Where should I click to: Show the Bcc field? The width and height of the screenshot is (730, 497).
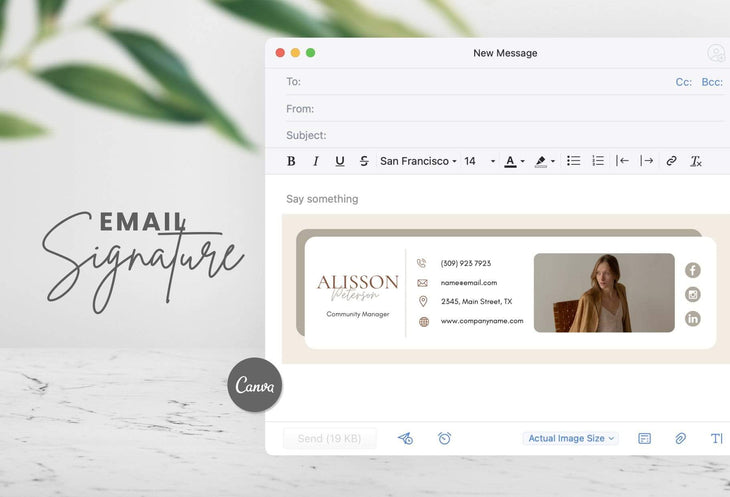pyautogui.click(x=712, y=82)
